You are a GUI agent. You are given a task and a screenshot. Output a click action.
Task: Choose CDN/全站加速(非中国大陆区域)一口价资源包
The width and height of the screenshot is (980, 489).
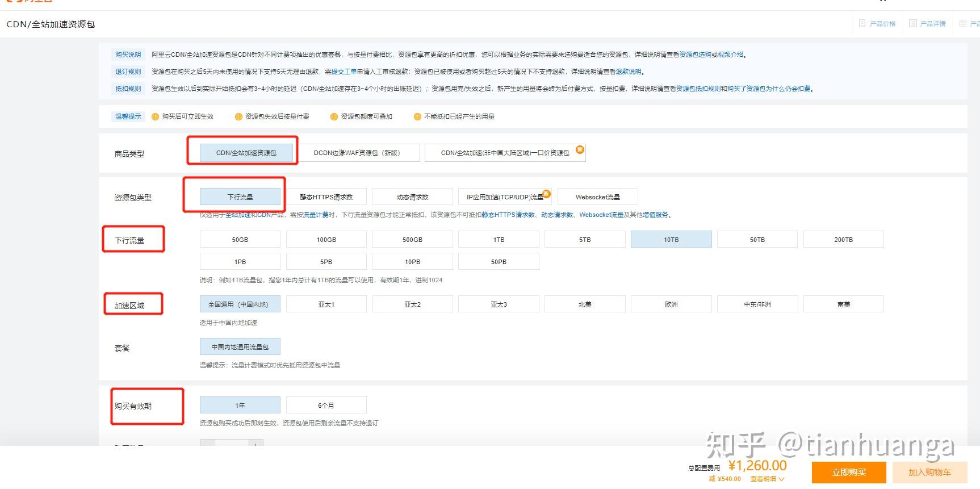505,153
